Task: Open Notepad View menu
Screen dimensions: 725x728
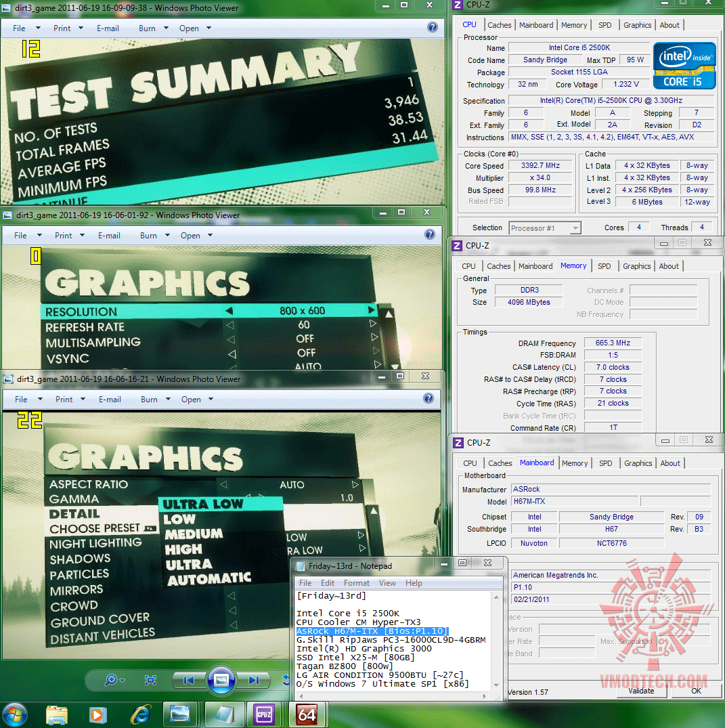Action: (x=387, y=583)
